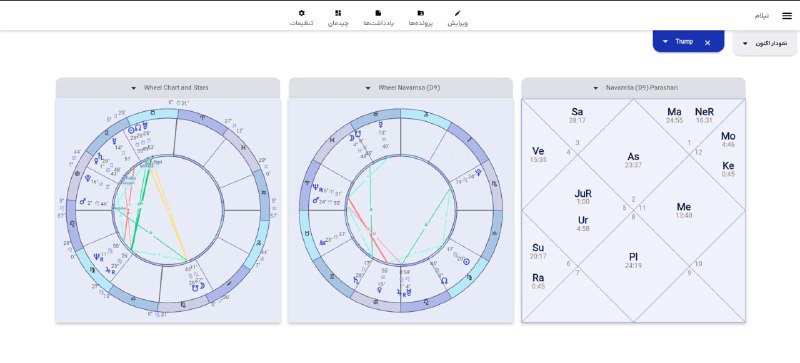Expand Wheel Chart and Stars panel selector
The width and height of the screenshot is (800, 363).
point(134,88)
